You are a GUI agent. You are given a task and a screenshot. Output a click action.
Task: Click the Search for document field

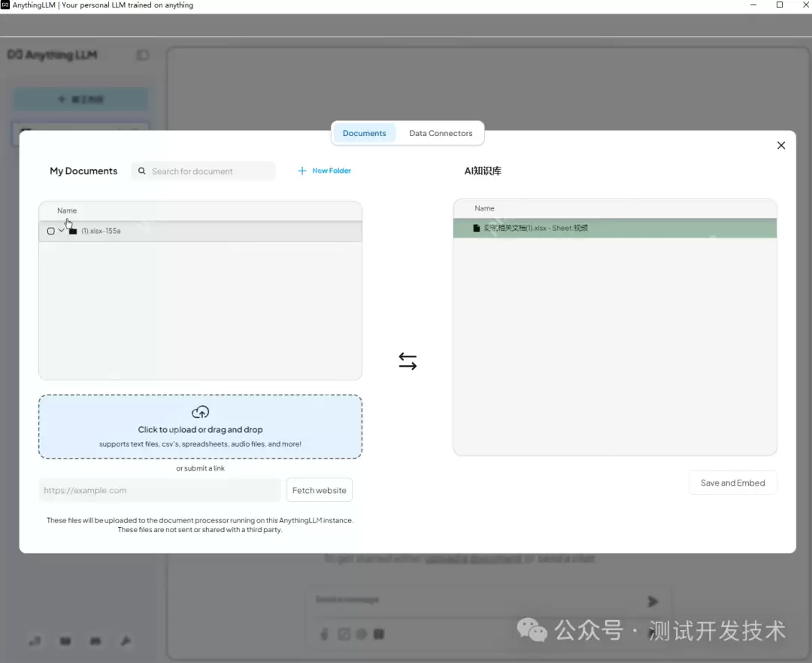tap(203, 171)
